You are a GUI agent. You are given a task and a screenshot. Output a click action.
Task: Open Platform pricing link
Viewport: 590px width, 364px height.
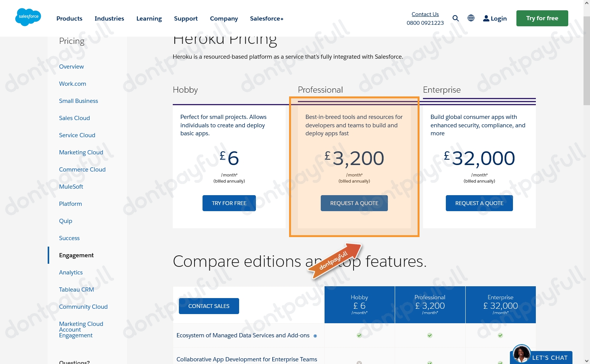click(x=71, y=204)
